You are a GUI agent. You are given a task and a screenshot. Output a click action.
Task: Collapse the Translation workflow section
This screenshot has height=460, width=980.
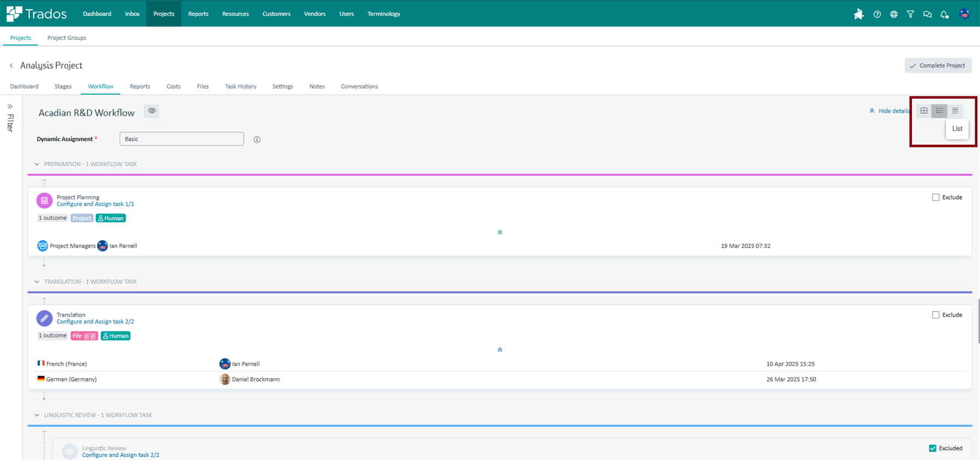point(37,282)
